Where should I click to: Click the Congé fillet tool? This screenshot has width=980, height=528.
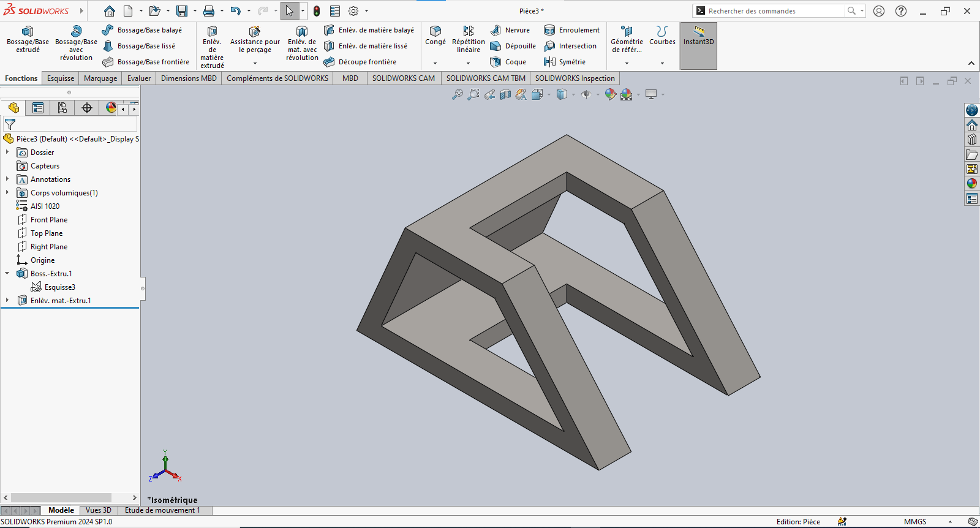[x=435, y=35]
